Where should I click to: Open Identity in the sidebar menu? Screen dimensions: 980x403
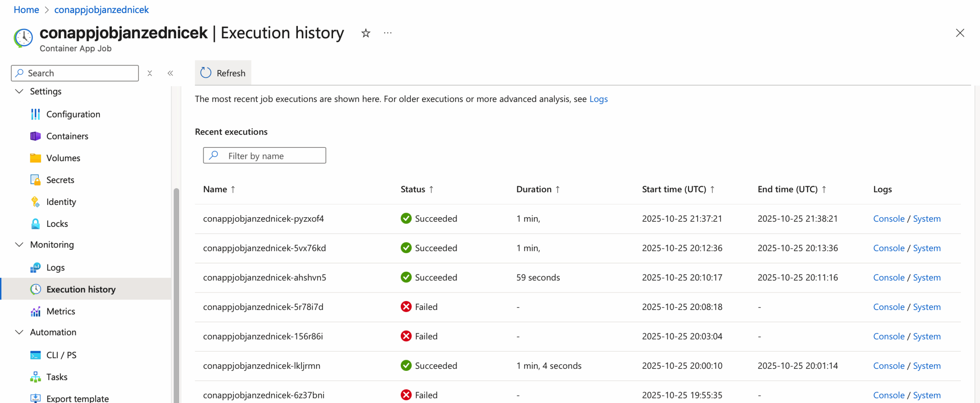pos(61,202)
